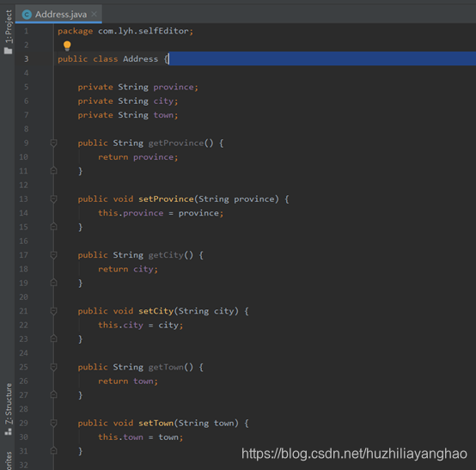Click the getProvince method name
The image size is (476, 470).
176,143
